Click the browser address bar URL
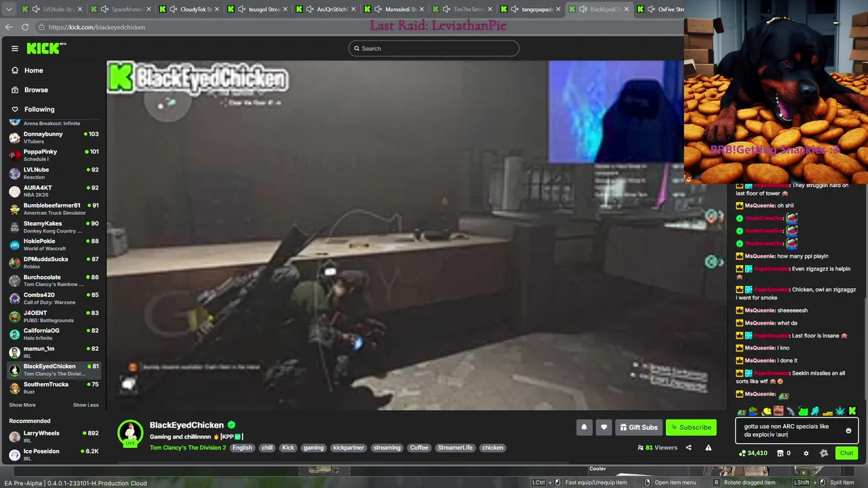Image resolution: width=868 pixels, height=488 pixels. click(96, 27)
